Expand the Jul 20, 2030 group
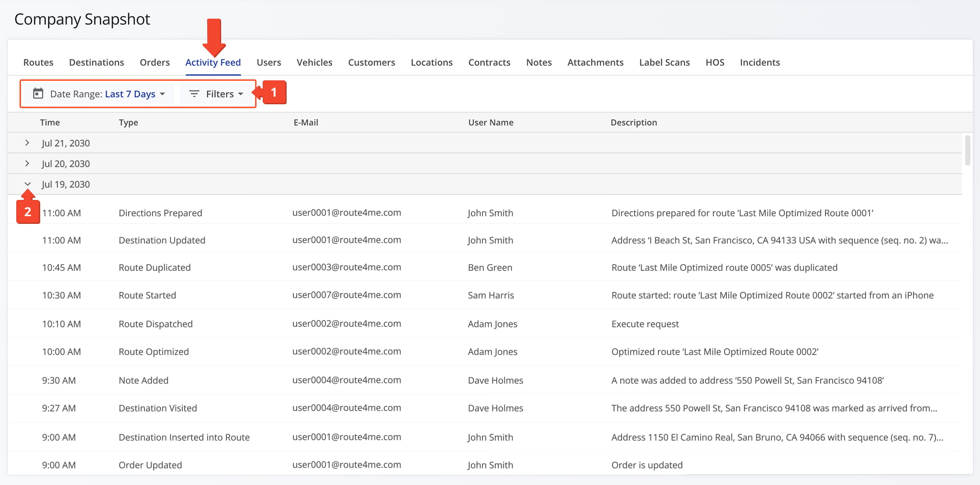The image size is (980, 485). 27,163
